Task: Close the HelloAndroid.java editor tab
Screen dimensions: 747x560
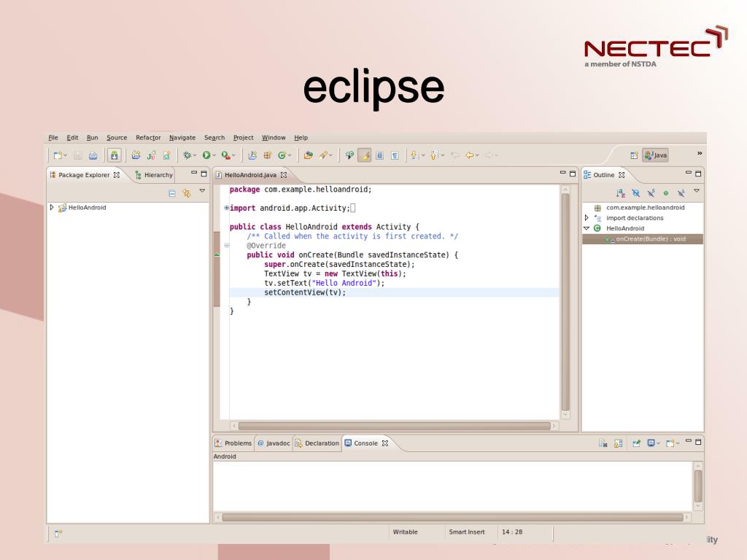Action: coord(284,175)
